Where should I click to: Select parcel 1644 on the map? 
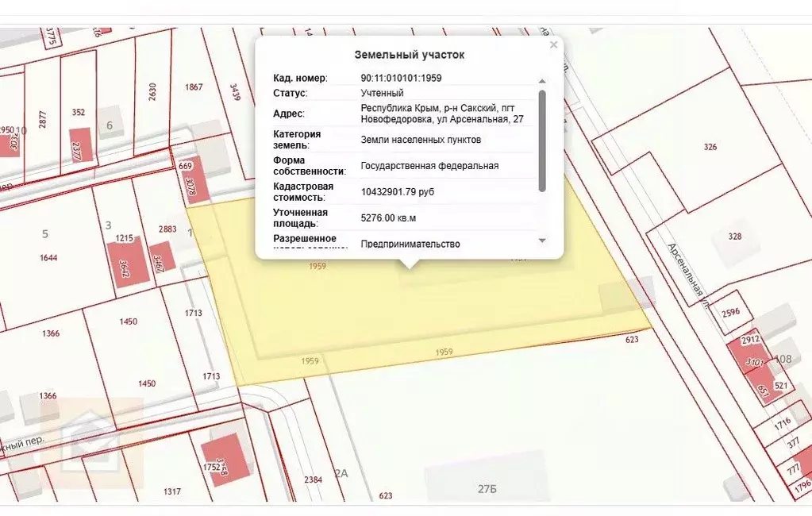(49, 258)
